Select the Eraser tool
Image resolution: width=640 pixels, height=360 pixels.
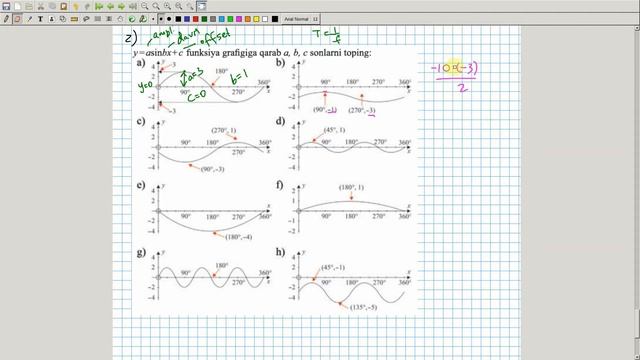coord(18,19)
